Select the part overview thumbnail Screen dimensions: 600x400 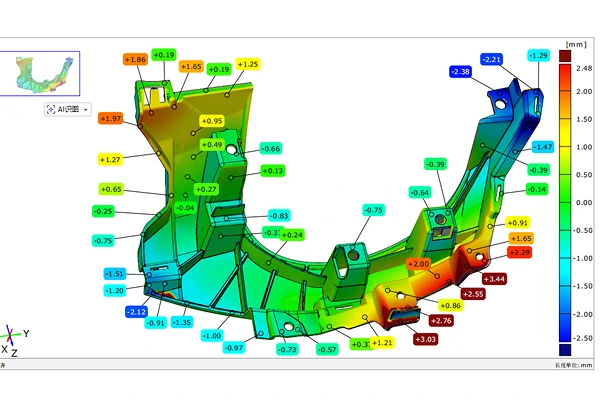pos(39,73)
